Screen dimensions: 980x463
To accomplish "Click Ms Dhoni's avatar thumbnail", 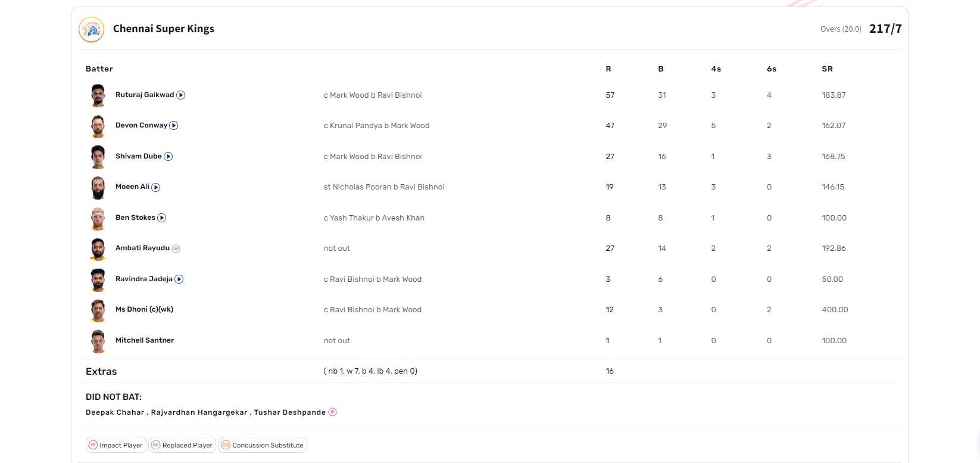I will pos(98,310).
